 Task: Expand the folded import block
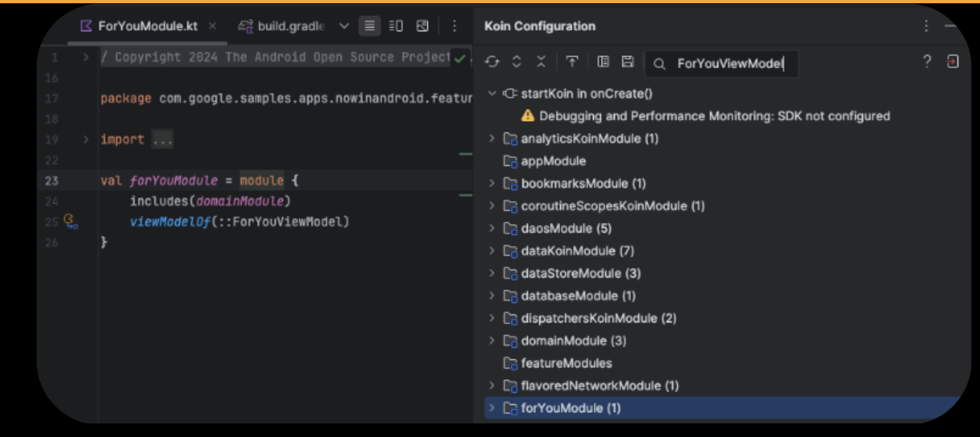coord(86,140)
